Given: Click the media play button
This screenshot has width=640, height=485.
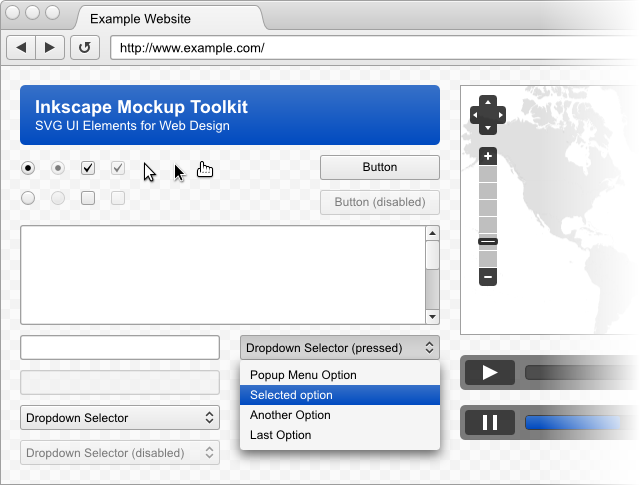Looking at the screenshot, I should 490,372.
